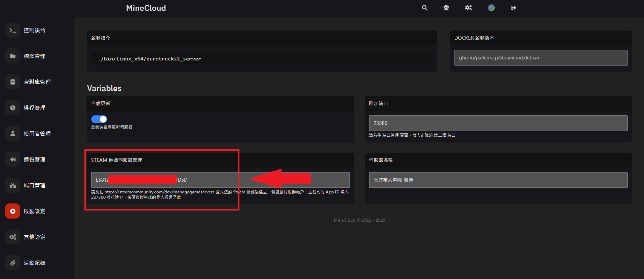644x279 pixels.
Task: Go to 排程管理 menu label
Action: point(34,108)
